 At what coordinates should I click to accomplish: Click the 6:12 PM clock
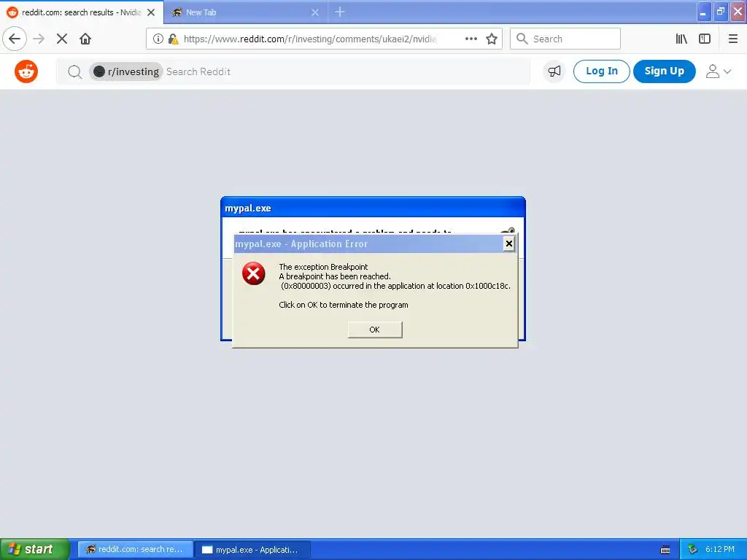720,549
